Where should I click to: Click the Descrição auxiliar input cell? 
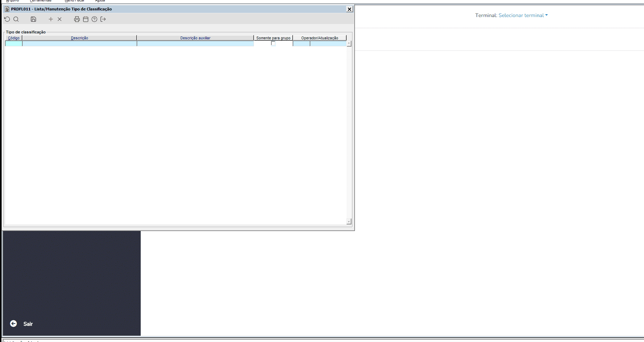[x=195, y=43]
